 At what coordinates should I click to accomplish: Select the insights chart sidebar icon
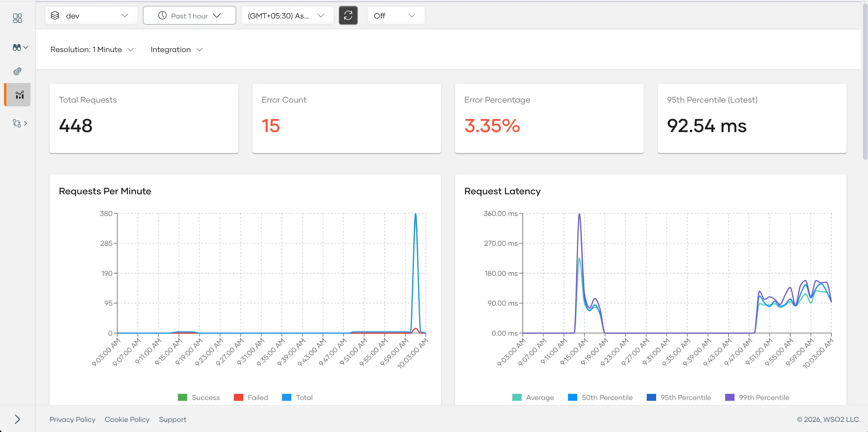[20, 95]
